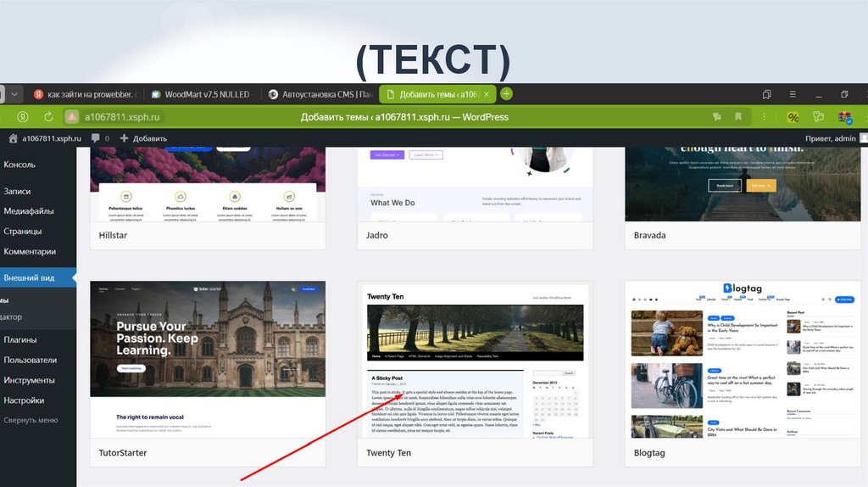Open the percent discount extension icon

[x=793, y=117]
